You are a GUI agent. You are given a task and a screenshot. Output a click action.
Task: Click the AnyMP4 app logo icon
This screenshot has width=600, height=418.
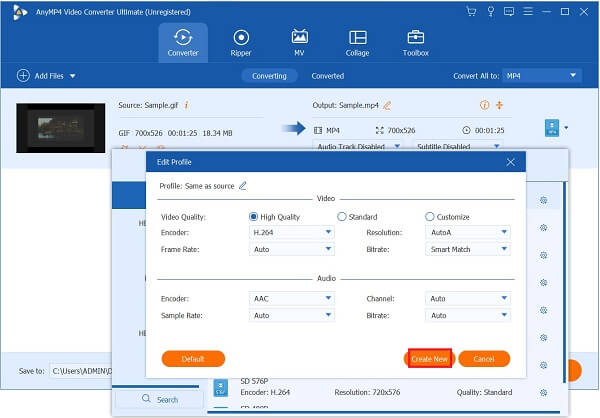20,12
